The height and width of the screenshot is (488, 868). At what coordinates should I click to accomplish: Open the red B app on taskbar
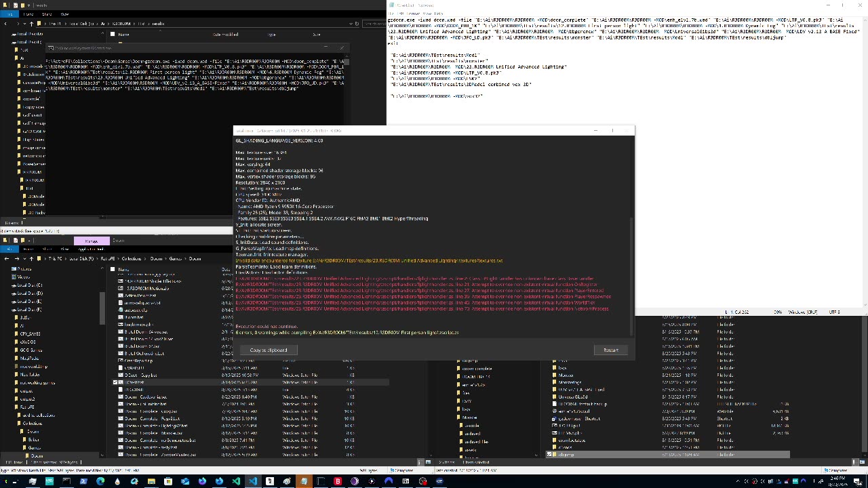pyautogui.click(x=337, y=481)
